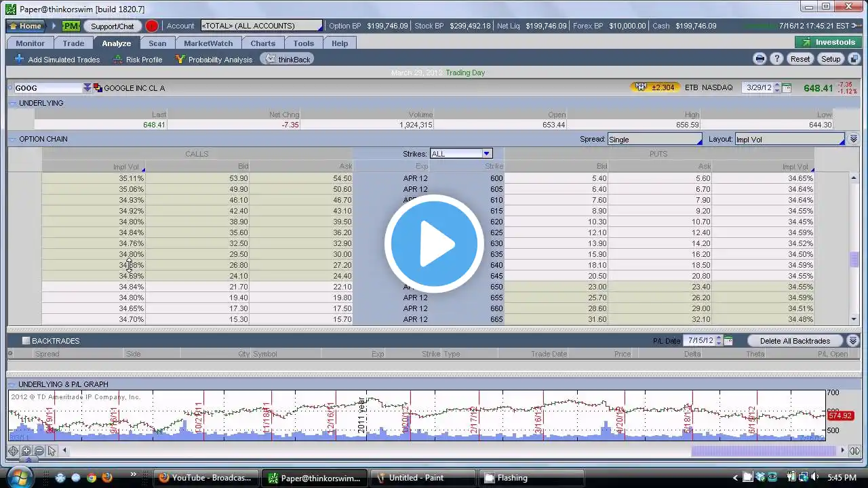Viewport: 868px width, 488px height.
Task: Switch to the Trade tab
Action: [x=74, y=43]
